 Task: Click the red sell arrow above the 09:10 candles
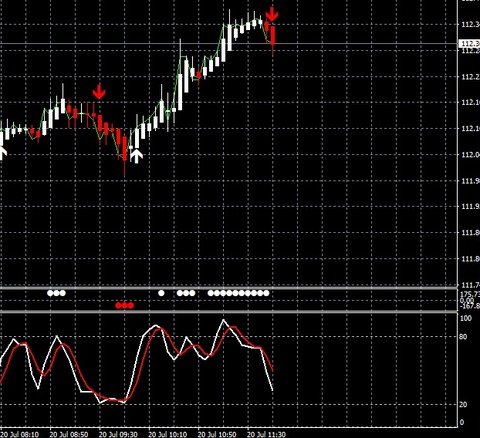pyautogui.click(x=99, y=92)
